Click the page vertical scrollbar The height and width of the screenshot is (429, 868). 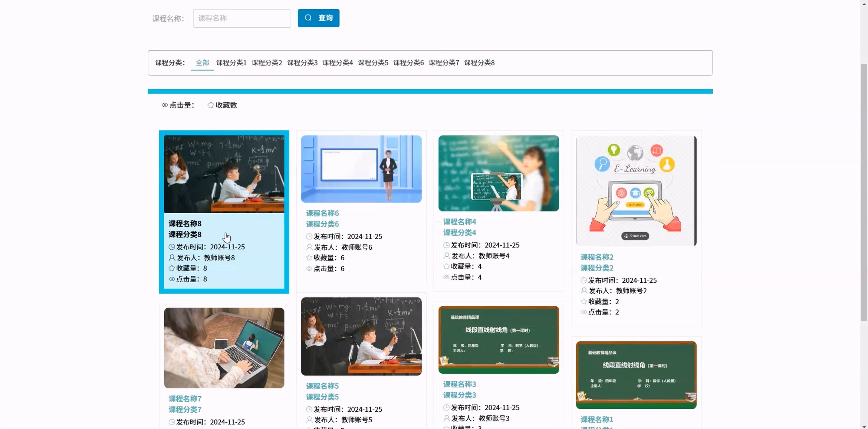(x=864, y=192)
